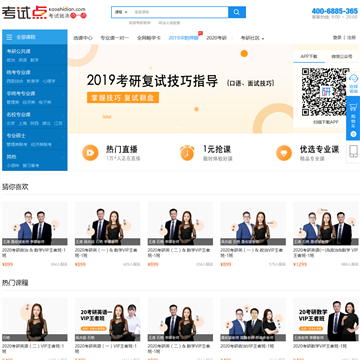Screen dimensions: 360x360
Task: Click the 1元抢课 alarm clock icon
Action: click(187, 153)
